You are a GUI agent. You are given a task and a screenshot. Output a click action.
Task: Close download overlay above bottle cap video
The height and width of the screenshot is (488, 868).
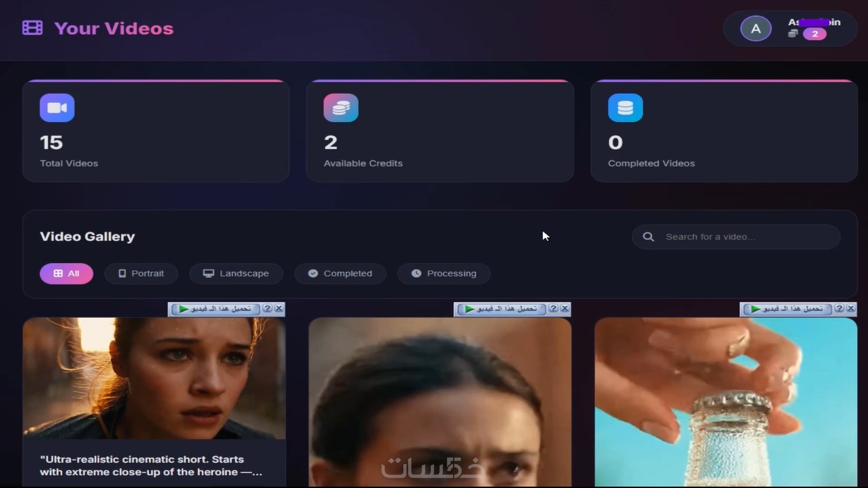tap(851, 309)
